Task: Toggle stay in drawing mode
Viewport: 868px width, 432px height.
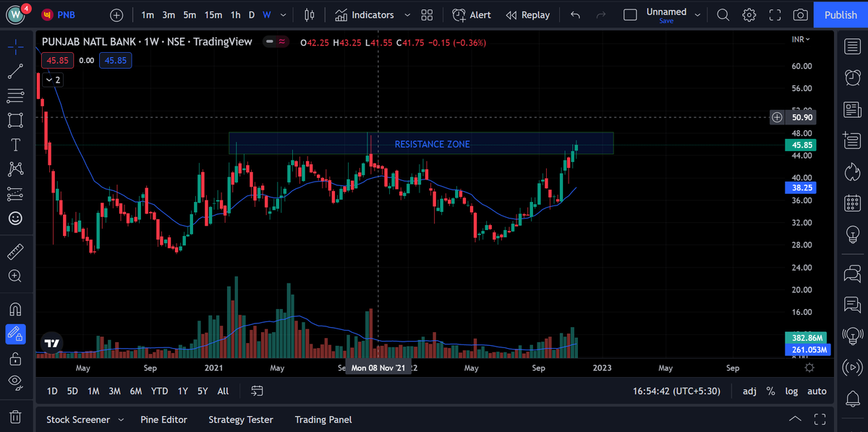Action: click(15, 334)
